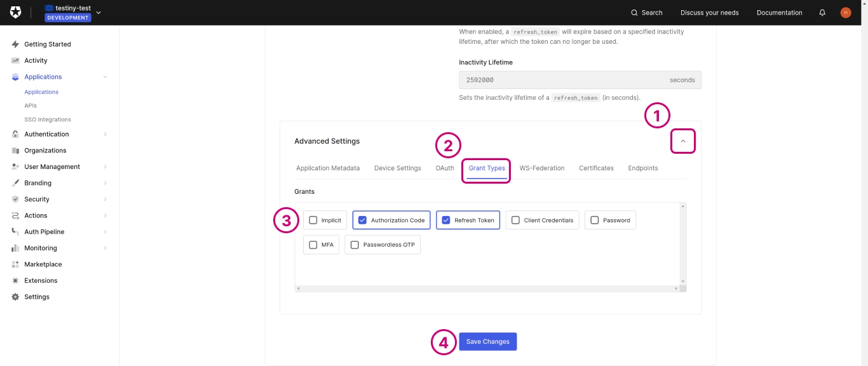Check the Client Credentials grant
Screen dimensions: 868x366
click(516, 220)
